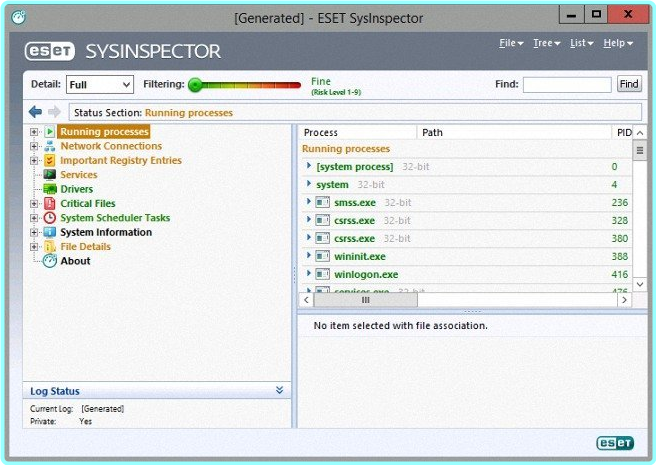Click the Critical Files icon
Screen dimensions: 656x465
tap(49, 203)
